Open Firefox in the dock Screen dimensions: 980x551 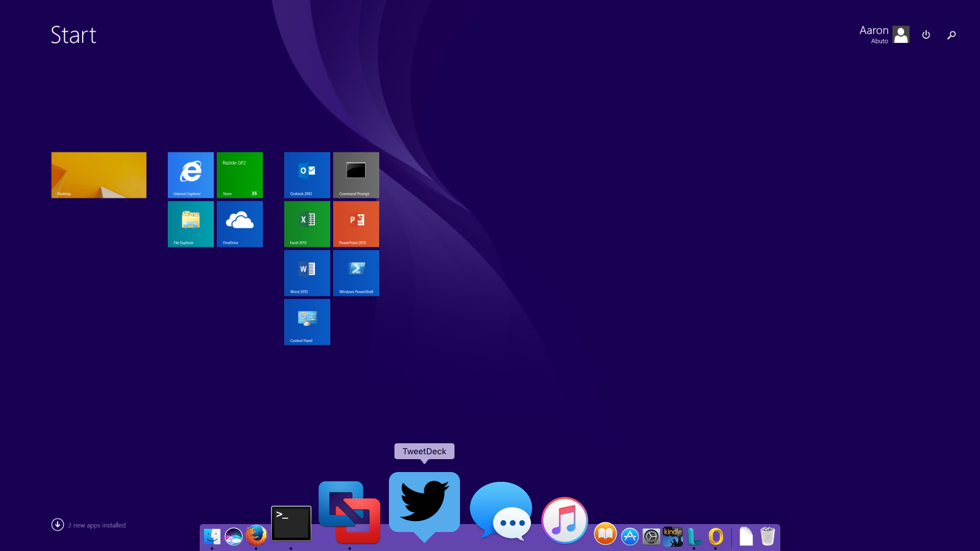pos(256,535)
